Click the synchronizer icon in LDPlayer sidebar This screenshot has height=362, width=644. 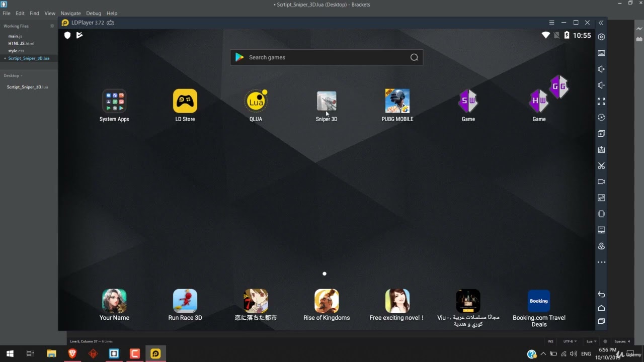click(x=601, y=198)
